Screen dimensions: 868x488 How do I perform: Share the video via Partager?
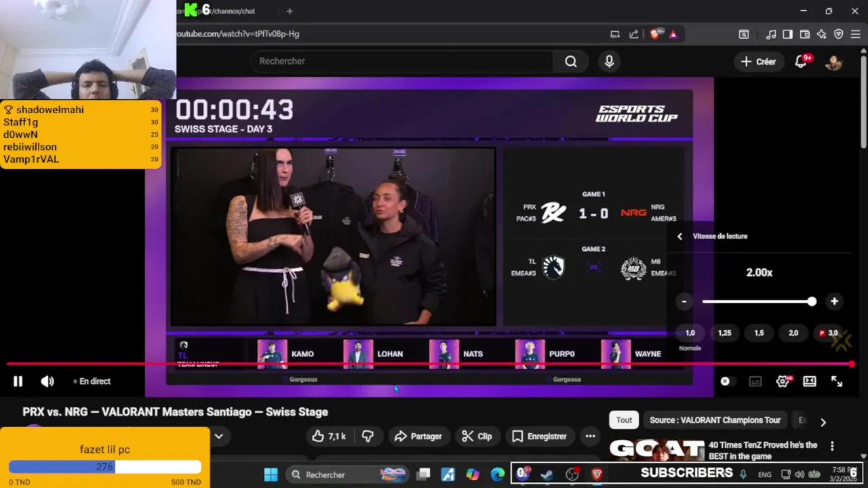(418, 436)
